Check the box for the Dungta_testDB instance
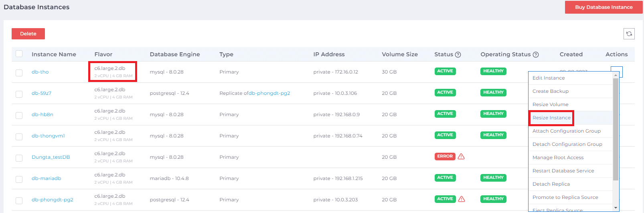This screenshot has width=644, height=213. click(x=19, y=158)
